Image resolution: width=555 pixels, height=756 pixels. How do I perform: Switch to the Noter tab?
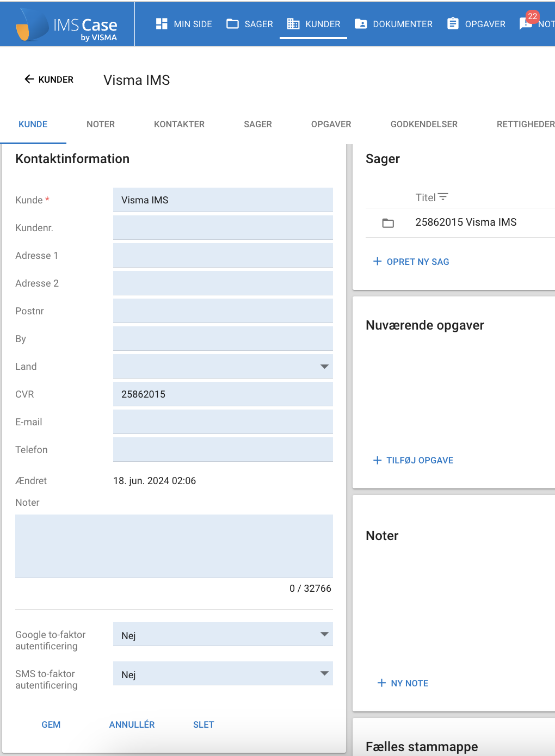click(101, 124)
